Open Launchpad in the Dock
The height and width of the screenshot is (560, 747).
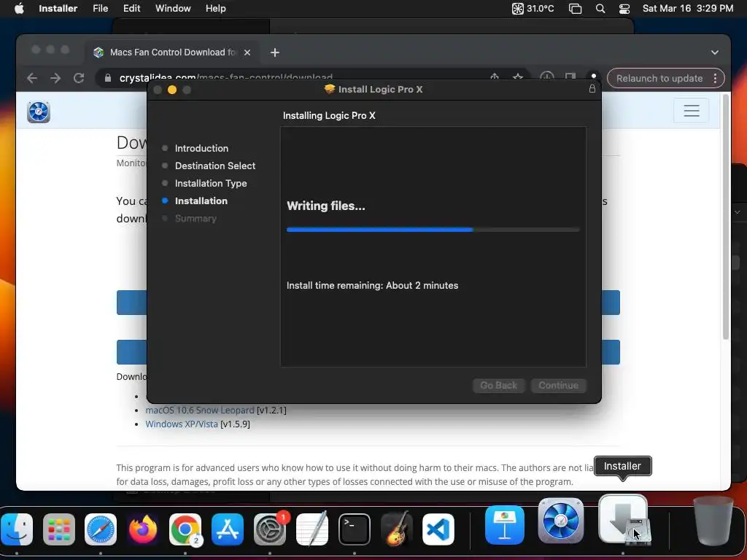tap(58, 529)
